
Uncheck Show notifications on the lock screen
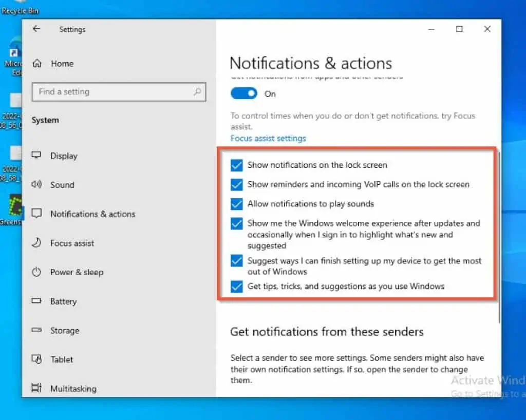(236, 165)
